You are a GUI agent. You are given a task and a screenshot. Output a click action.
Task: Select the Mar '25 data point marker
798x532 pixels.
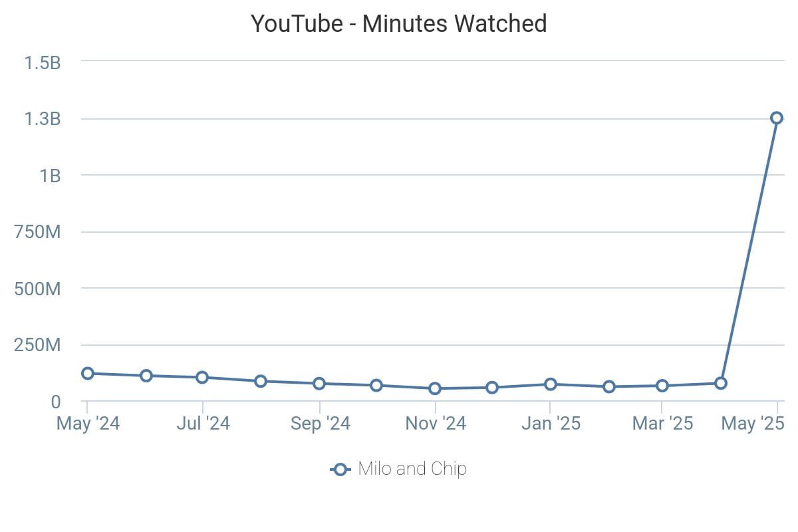click(662, 386)
